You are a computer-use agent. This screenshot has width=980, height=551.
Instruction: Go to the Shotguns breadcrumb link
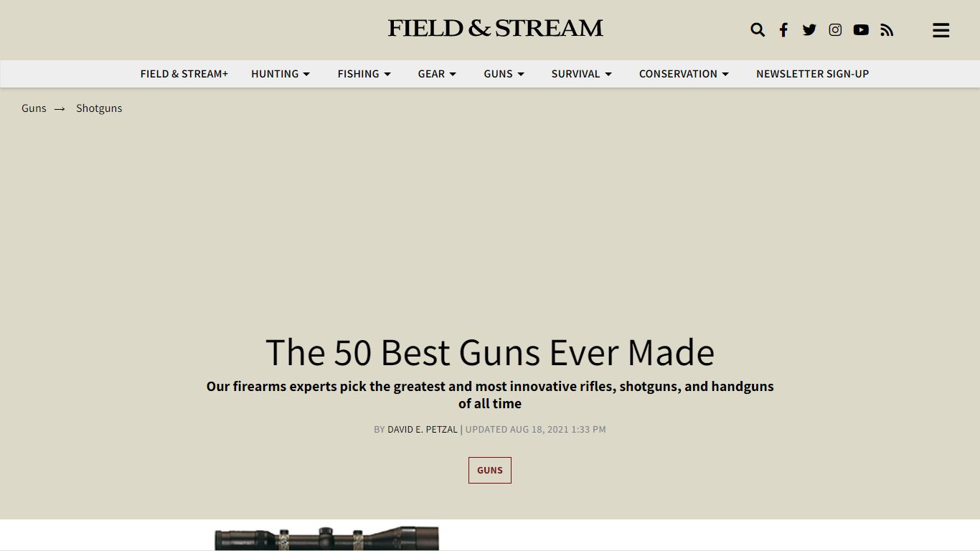99,108
